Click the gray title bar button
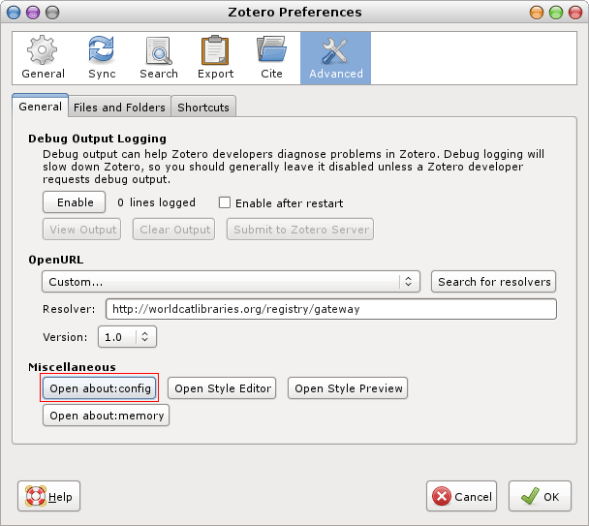This screenshot has width=589, height=526. (52, 12)
